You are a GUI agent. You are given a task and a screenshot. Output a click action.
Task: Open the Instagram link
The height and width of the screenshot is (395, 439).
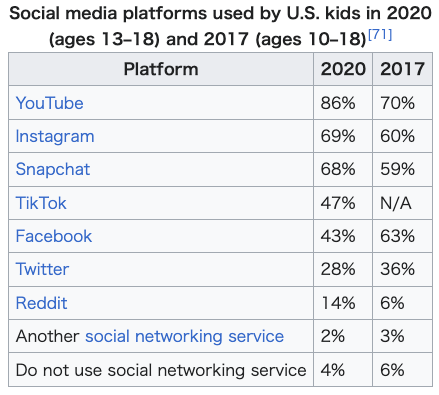coord(55,137)
